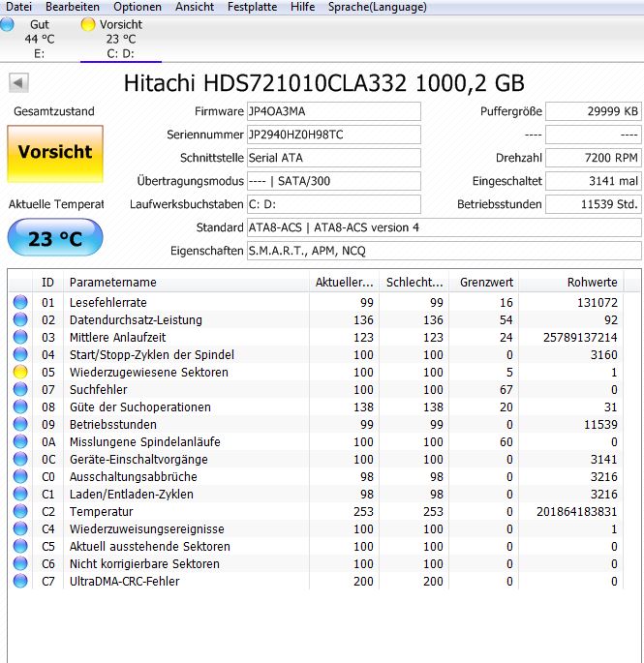Image resolution: width=644 pixels, height=663 pixels.
Task: Click the status icon for Mittlere Anlaufzeit
Action: (20, 337)
